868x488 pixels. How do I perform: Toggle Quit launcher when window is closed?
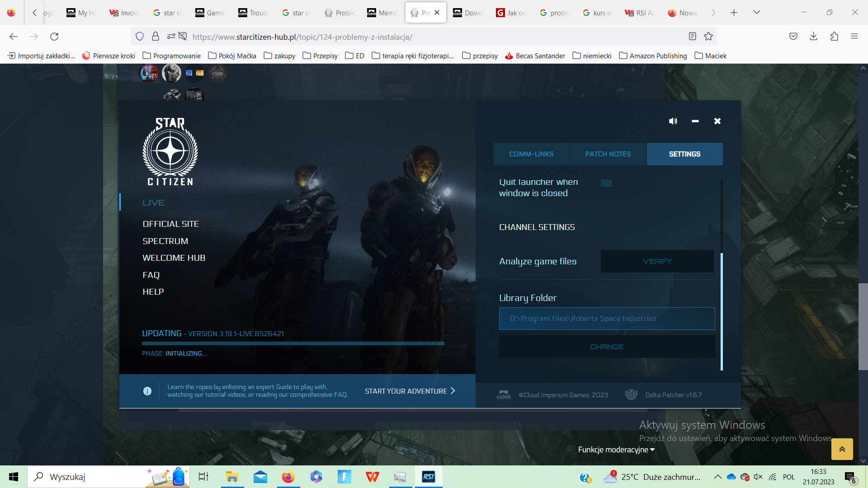pos(606,183)
